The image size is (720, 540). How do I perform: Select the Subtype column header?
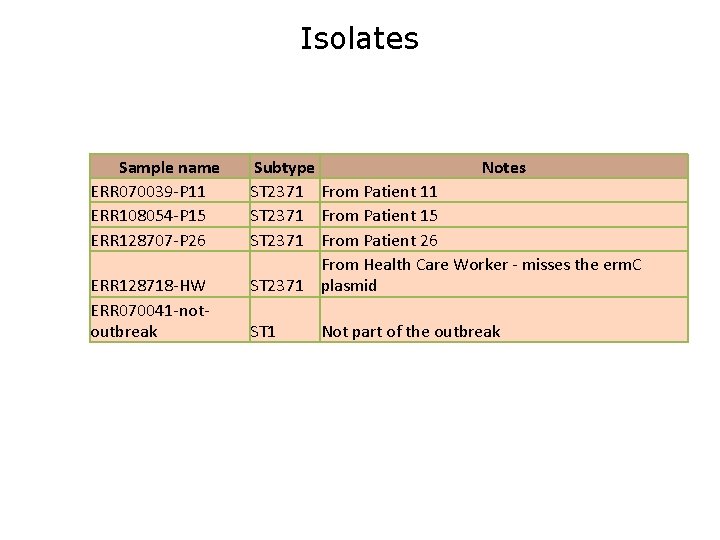tap(284, 167)
